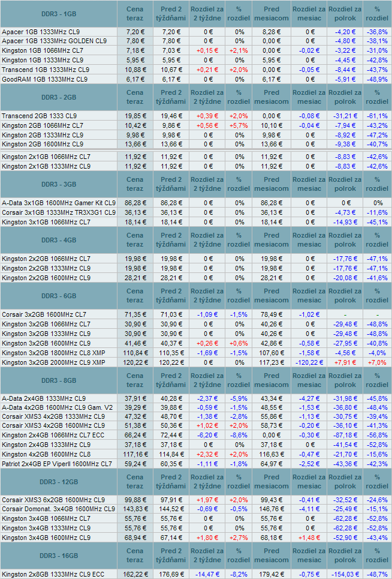Select Kingston 2x1GB 1333MHz CL9 name
392x579 pixels.
[46, 166]
